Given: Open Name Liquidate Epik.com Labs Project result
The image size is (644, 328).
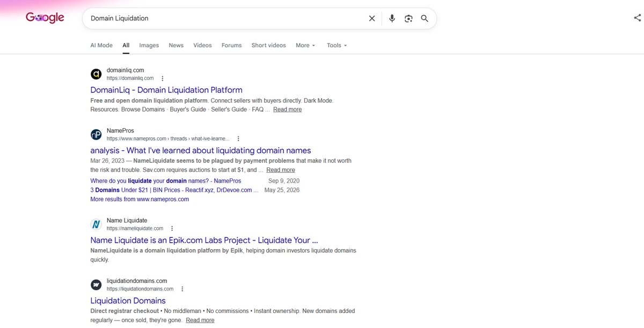Looking at the screenshot, I should tap(204, 240).
